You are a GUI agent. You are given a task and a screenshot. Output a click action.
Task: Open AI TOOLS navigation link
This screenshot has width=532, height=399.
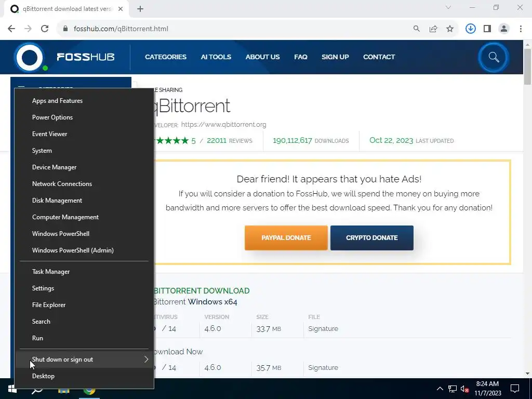pos(216,57)
